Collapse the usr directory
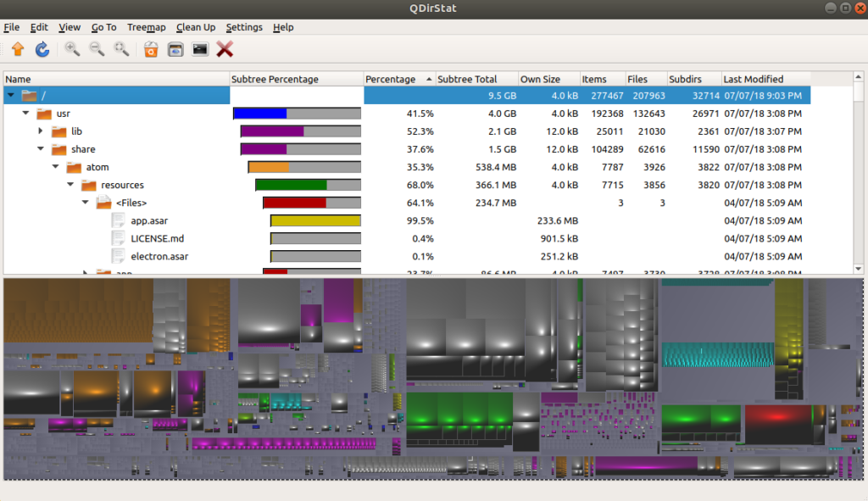 click(x=25, y=114)
